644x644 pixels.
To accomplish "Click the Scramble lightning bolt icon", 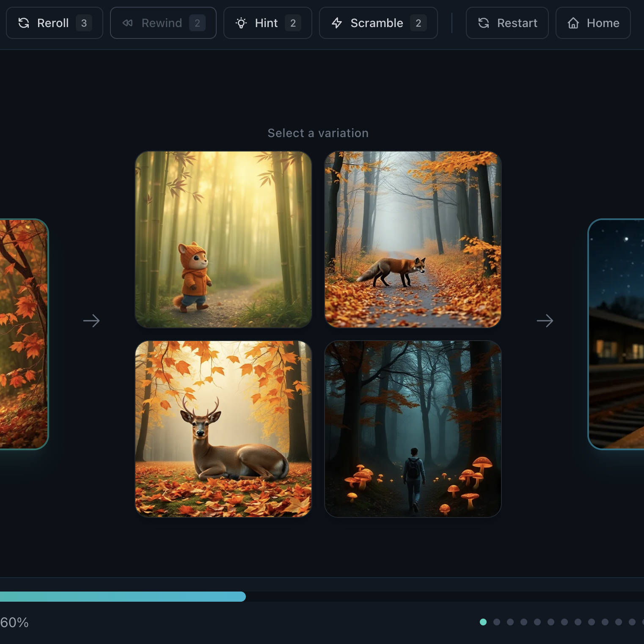I will [x=337, y=23].
